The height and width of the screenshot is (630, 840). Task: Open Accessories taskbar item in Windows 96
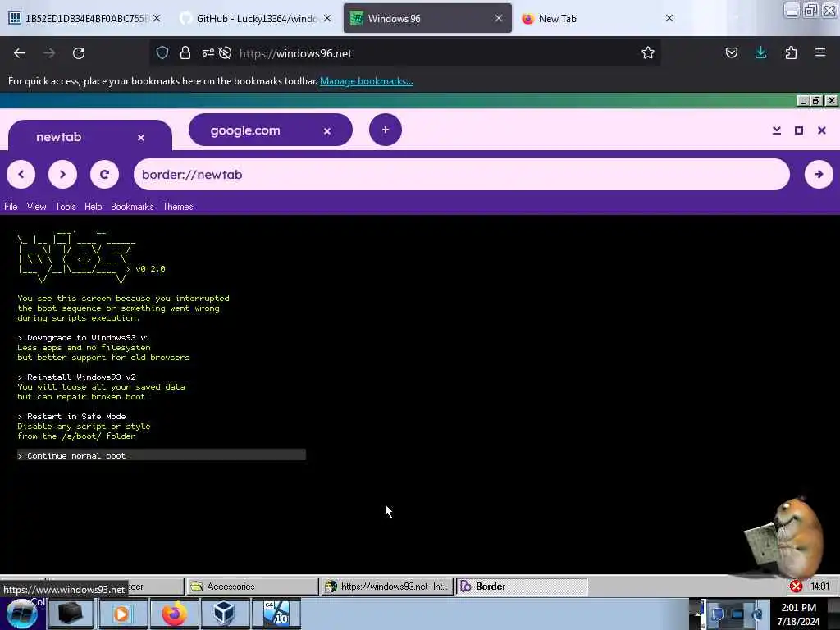click(253, 587)
